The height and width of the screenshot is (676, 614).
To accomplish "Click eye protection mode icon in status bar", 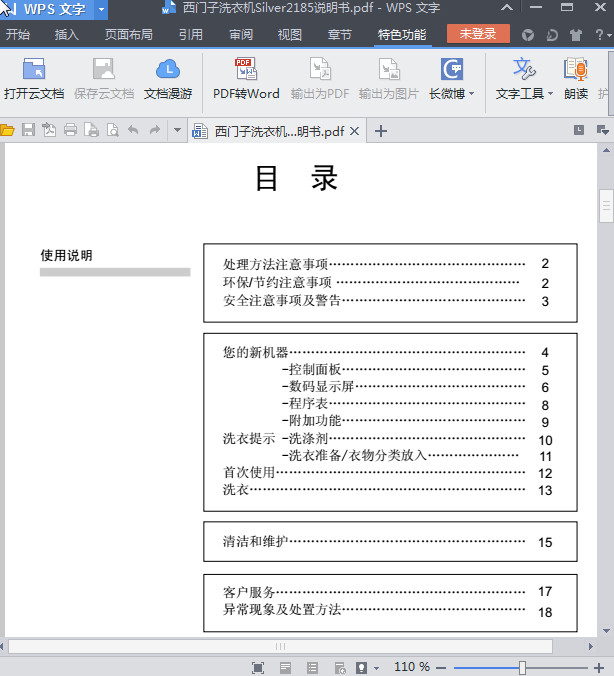I will coord(361,668).
